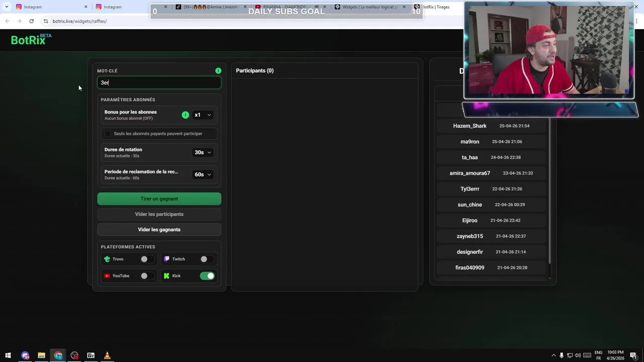The image size is (644, 362).
Task: Enable the Trovo platform toggle
Action: [147, 259]
